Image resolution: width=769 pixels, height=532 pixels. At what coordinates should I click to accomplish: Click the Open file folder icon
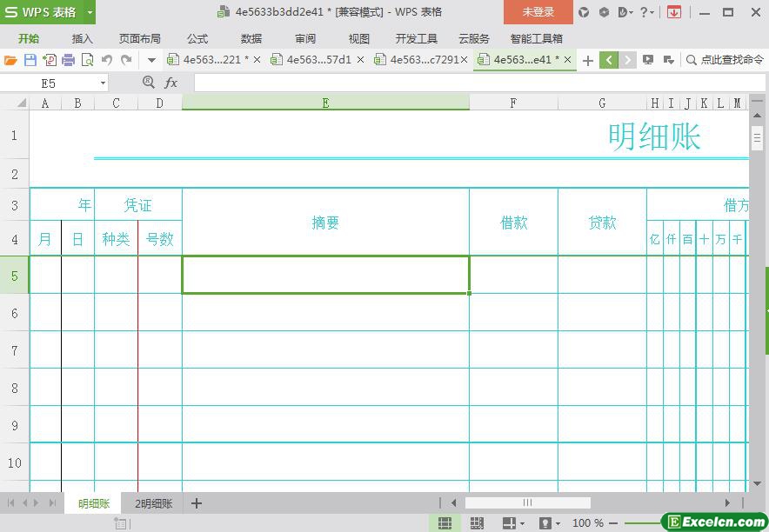click(10, 60)
